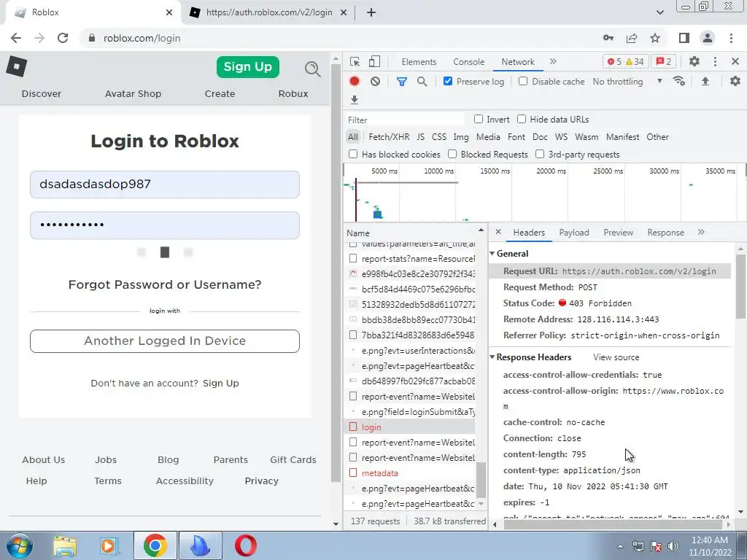Click the share page icon in address bar
This screenshot has height=560, width=747.
pyautogui.click(x=632, y=38)
